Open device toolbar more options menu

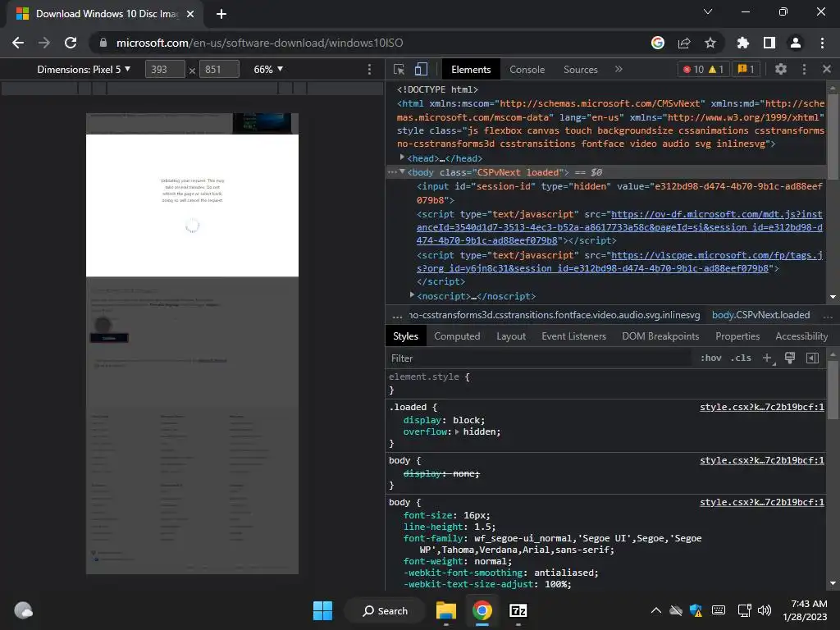coord(369,70)
